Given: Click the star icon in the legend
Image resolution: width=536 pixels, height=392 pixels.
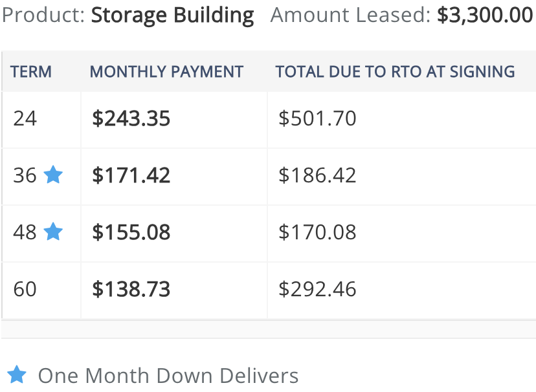Looking at the screenshot, I should coord(17,375).
